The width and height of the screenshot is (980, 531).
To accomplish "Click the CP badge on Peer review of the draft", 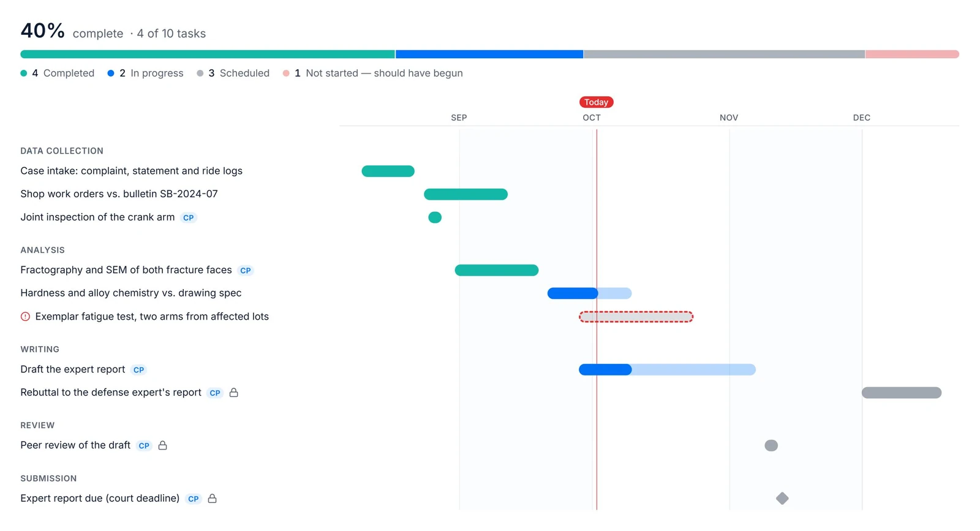I will click(144, 446).
